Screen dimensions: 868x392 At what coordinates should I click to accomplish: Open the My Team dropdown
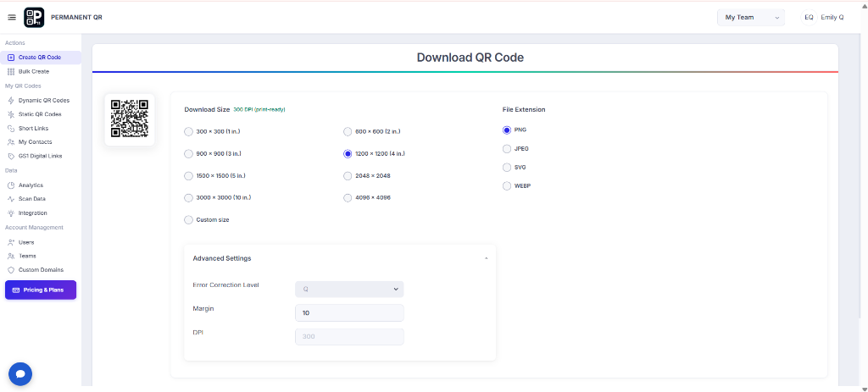pos(751,18)
